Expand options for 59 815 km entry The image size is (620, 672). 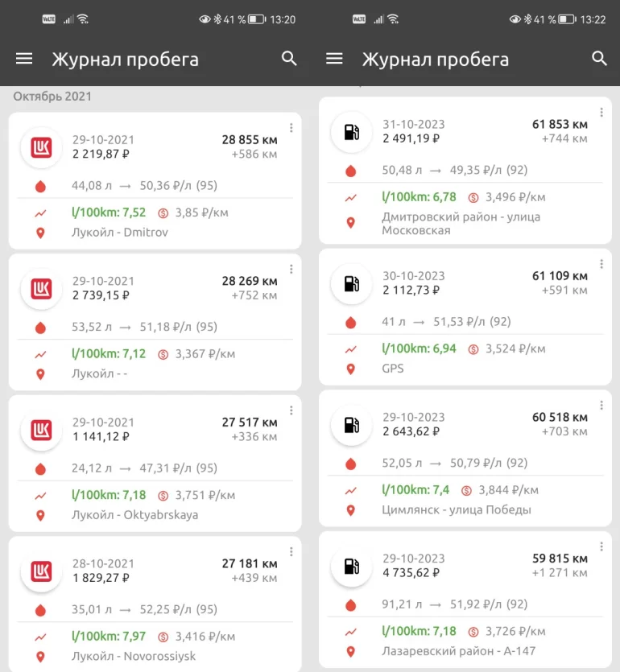pos(601,546)
